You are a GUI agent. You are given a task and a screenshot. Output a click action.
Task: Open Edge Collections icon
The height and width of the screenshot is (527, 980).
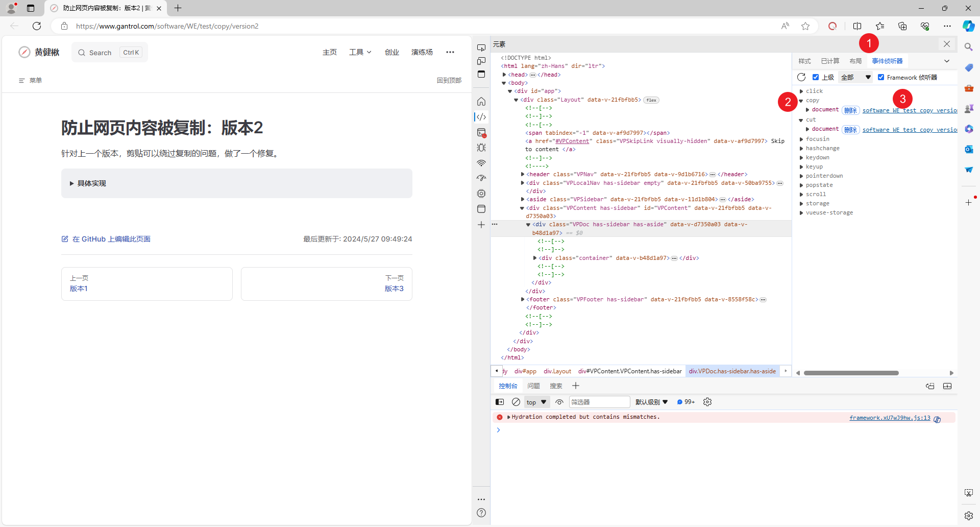point(902,26)
